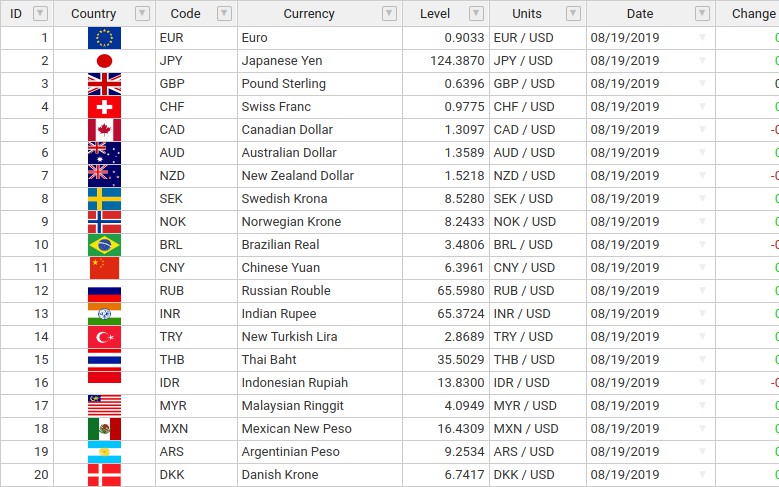Click the European Union flag icon
This screenshot has width=779, height=487.
click(104, 38)
